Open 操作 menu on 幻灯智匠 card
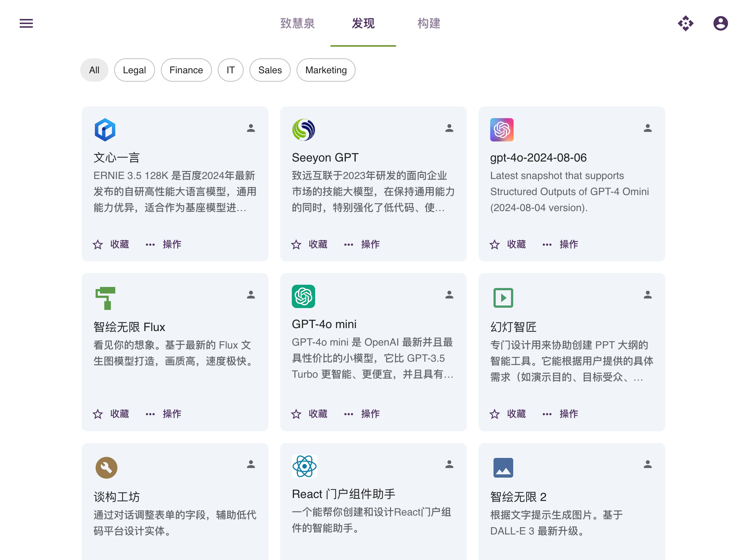This screenshot has width=747, height=560. click(560, 414)
